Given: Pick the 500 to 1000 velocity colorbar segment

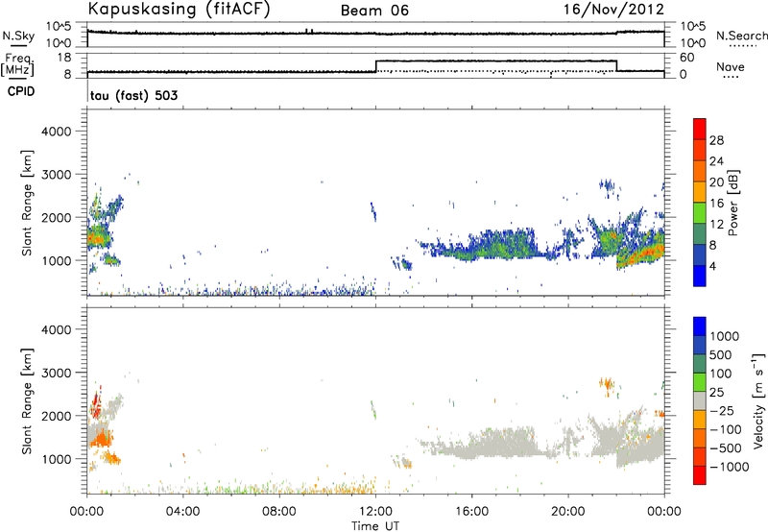Looking at the screenshot, I should (x=700, y=346).
